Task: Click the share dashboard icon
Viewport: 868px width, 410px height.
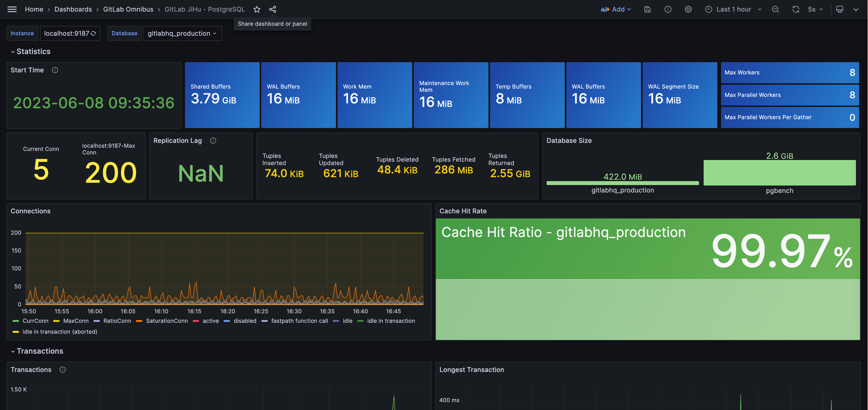Action: [x=273, y=9]
